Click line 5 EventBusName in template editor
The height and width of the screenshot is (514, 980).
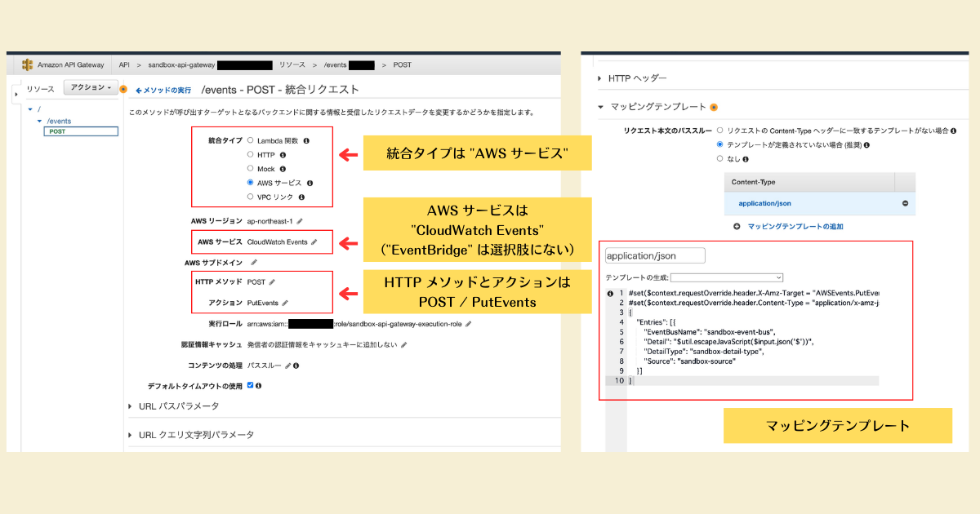pyautogui.click(x=710, y=332)
